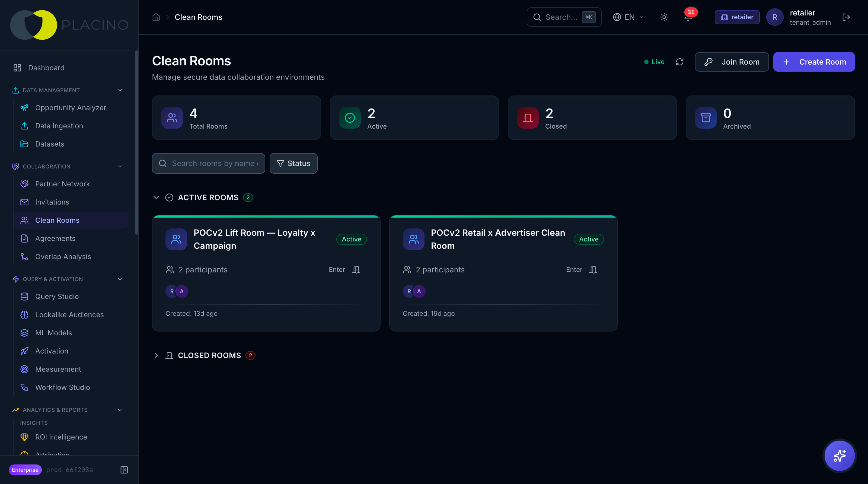Click the home breadcrumb icon
The height and width of the screenshot is (484, 868).
(x=156, y=17)
